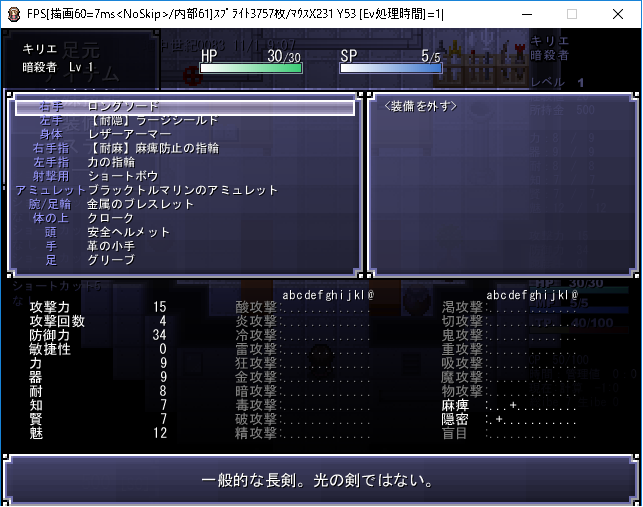
Task: Click the 盲目 resistance row label
Action: pos(455,433)
